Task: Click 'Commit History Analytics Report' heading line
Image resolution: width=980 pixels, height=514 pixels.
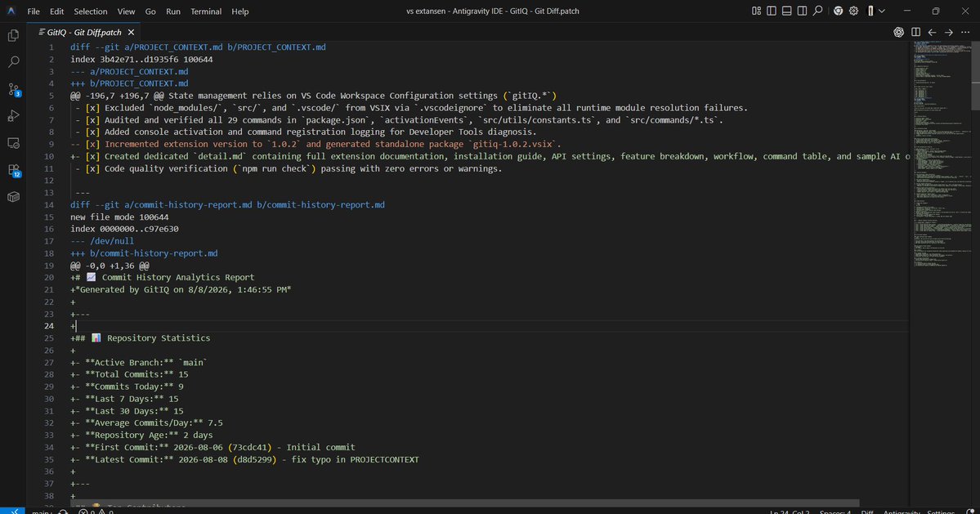Action: pos(163,277)
